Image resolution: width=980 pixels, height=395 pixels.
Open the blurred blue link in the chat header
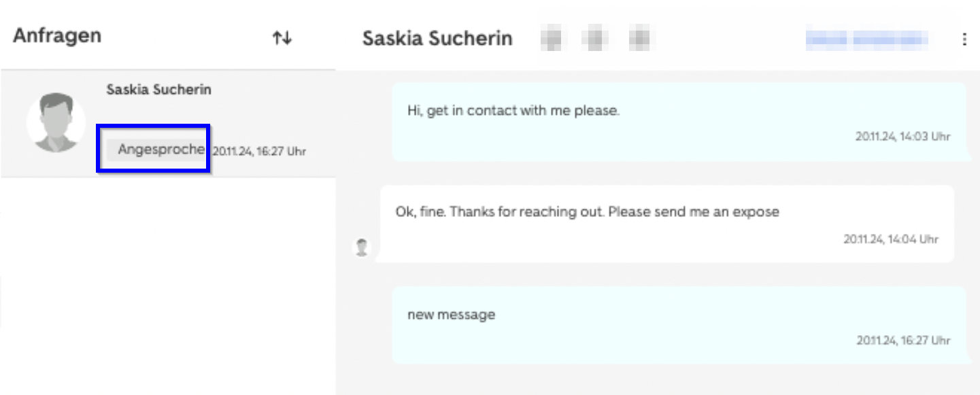point(868,39)
